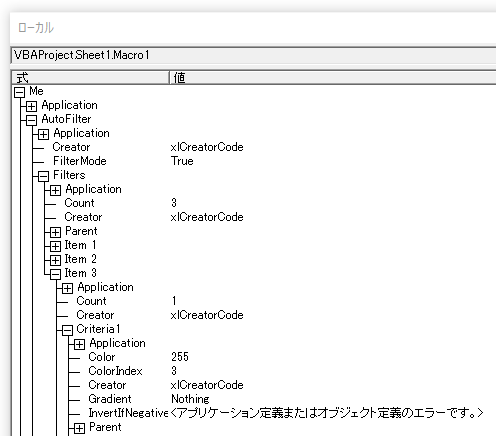Screen dimensions: 496x436
Task: Click the VBAProject.Sheet1.Macro1 context field
Action: pyautogui.click(x=254, y=55)
